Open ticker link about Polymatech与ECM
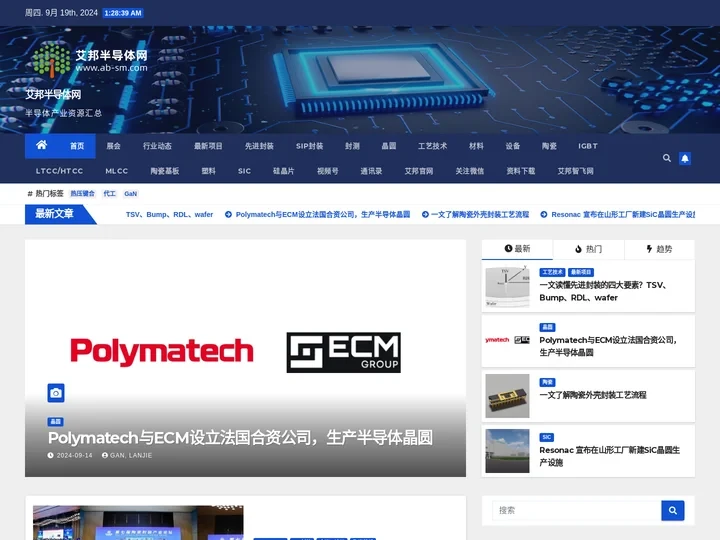This screenshot has height=540, width=720. click(322, 214)
